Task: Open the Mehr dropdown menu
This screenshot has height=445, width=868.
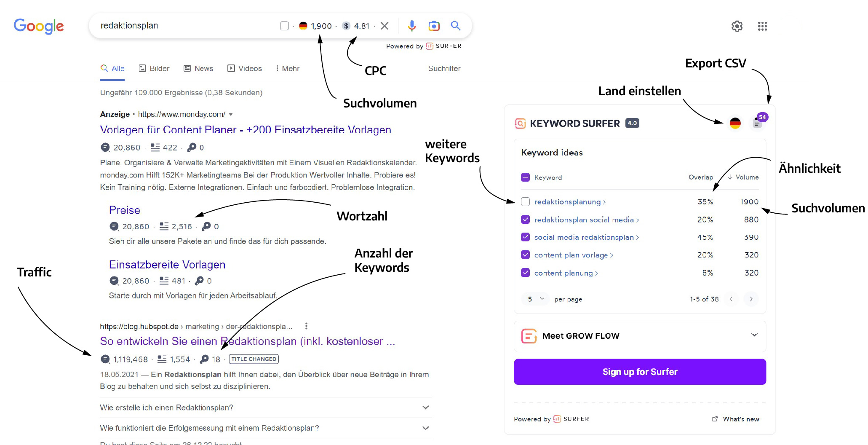Action: [x=287, y=68]
